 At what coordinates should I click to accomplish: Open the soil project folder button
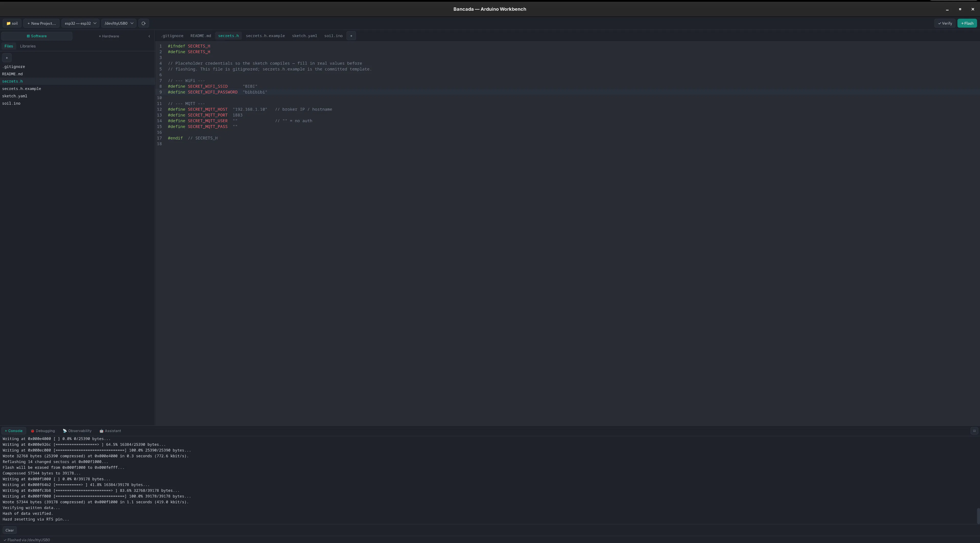pyautogui.click(x=12, y=23)
